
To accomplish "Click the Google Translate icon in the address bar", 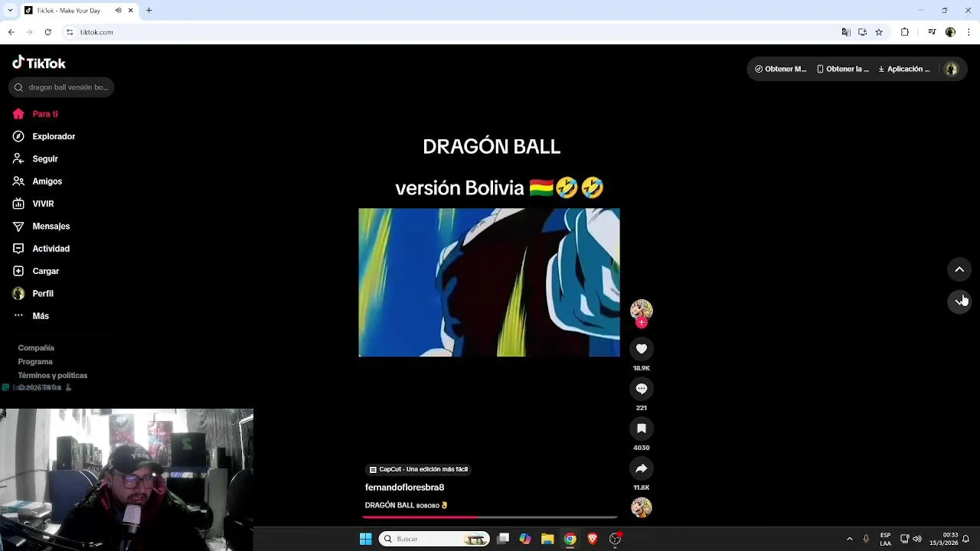I will [846, 32].
